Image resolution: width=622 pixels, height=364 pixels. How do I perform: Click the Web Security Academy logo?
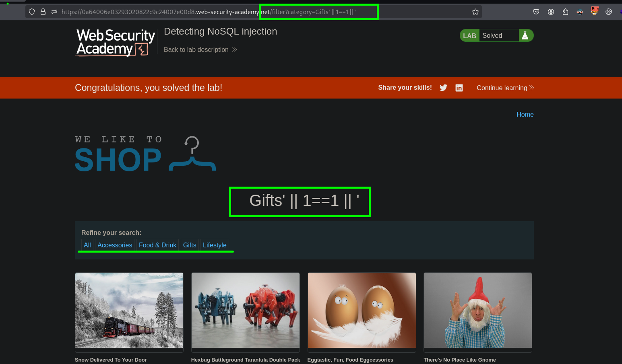(116, 42)
